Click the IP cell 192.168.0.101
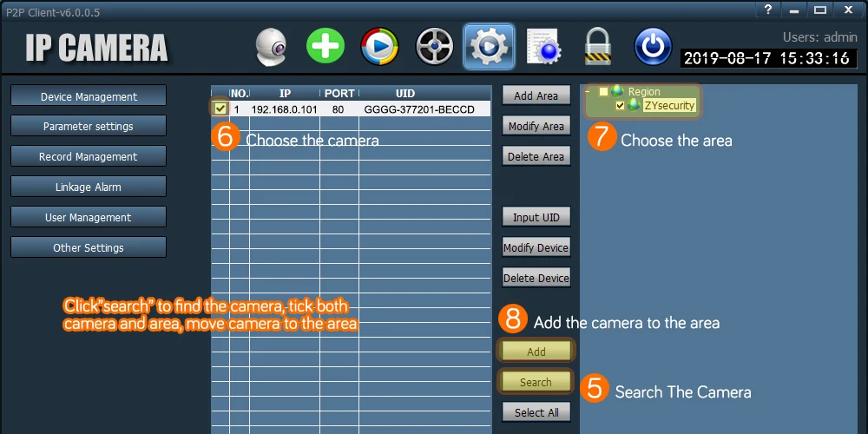 [285, 109]
